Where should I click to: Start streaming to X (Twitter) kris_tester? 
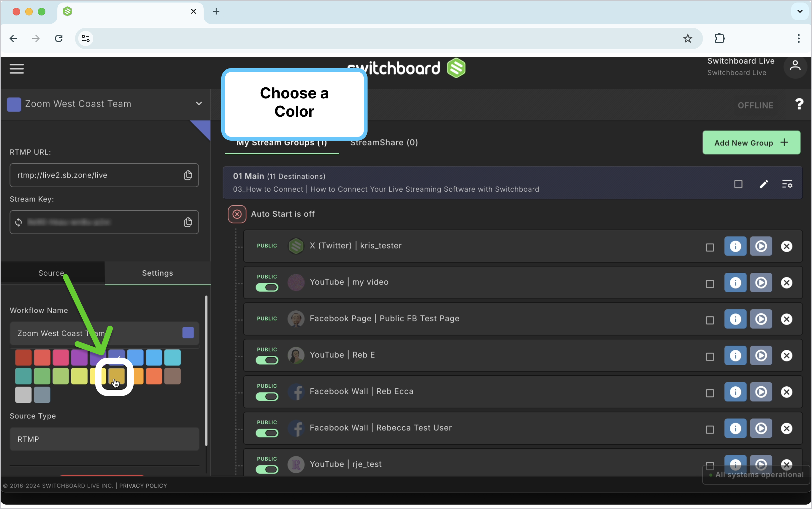coord(761,246)
